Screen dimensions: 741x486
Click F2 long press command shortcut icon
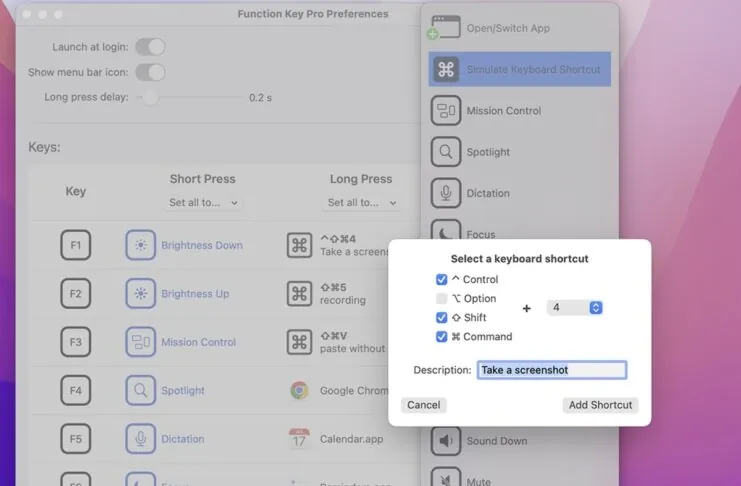[x=300, y=294]
